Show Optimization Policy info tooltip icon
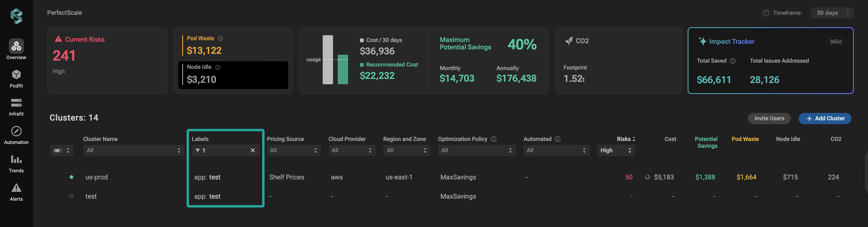 [494, 139]
